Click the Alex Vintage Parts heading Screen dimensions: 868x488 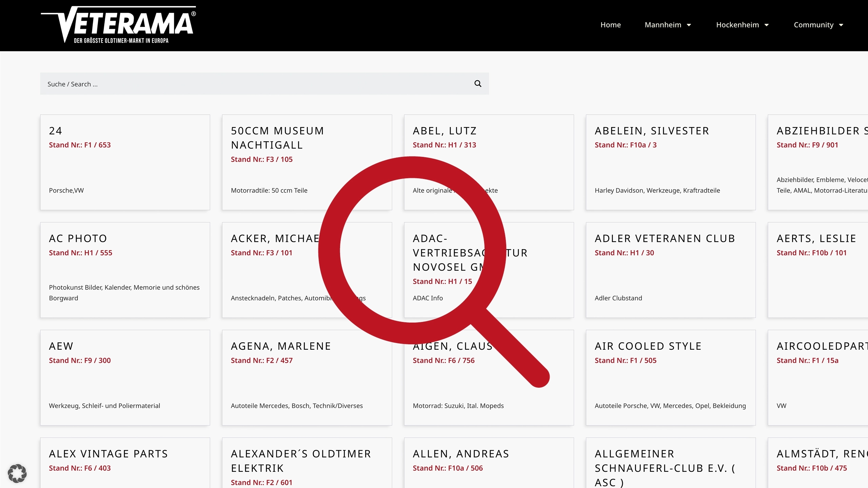(x=108, y=454)
